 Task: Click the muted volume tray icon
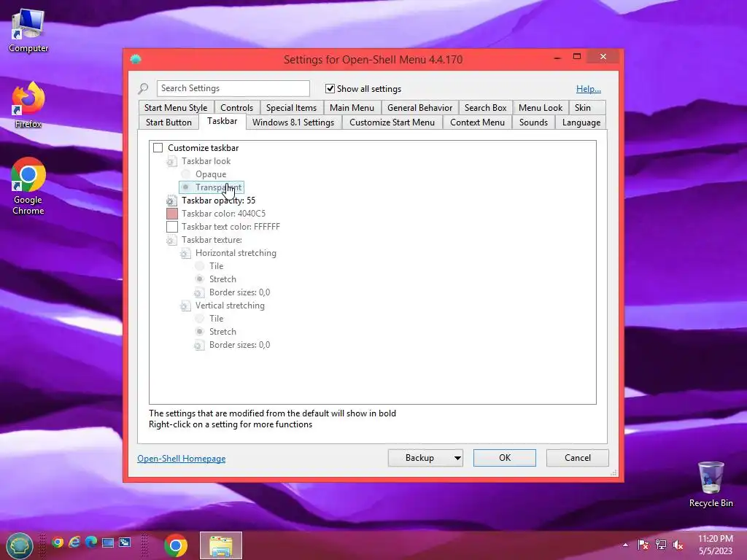pos(678,545)
